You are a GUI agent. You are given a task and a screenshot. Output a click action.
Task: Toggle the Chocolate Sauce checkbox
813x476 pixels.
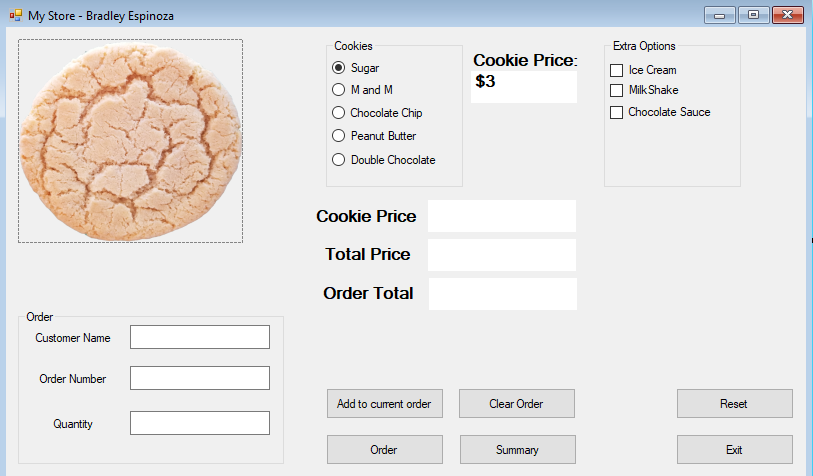click(617, 112)
